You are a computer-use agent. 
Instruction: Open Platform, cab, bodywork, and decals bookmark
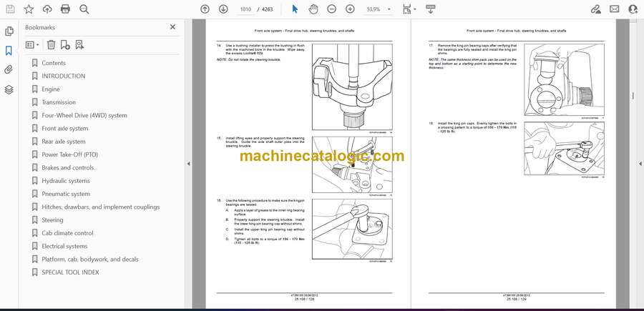pos(90,260)
